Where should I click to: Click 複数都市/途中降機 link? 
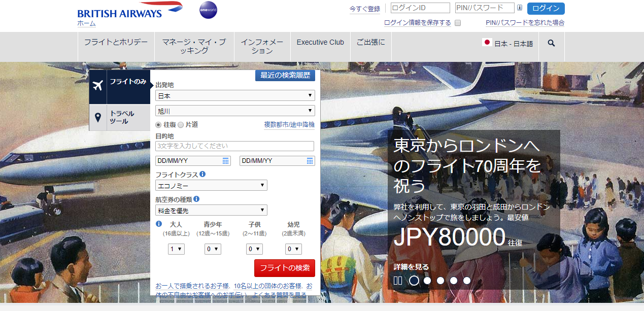click(x=289, y=124)
